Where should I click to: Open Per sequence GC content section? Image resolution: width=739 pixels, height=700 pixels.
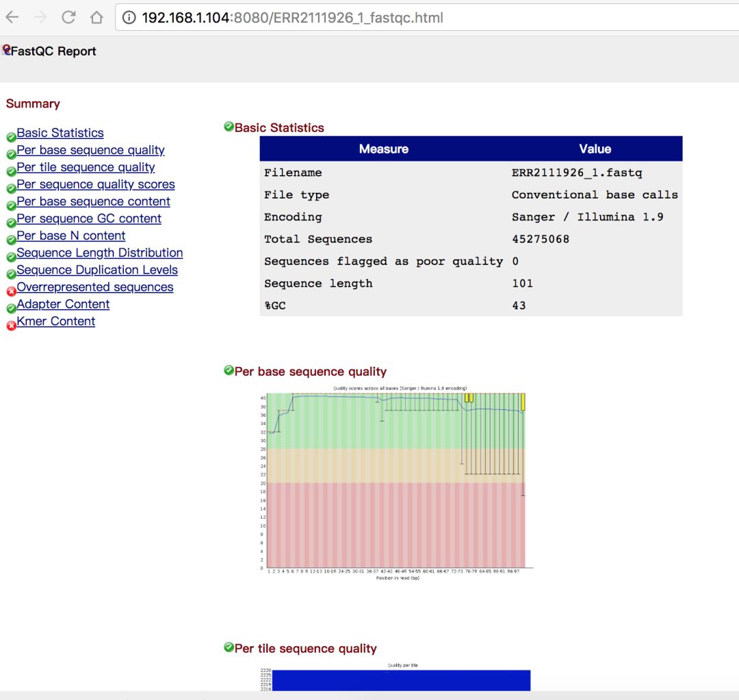coord(89,218)
